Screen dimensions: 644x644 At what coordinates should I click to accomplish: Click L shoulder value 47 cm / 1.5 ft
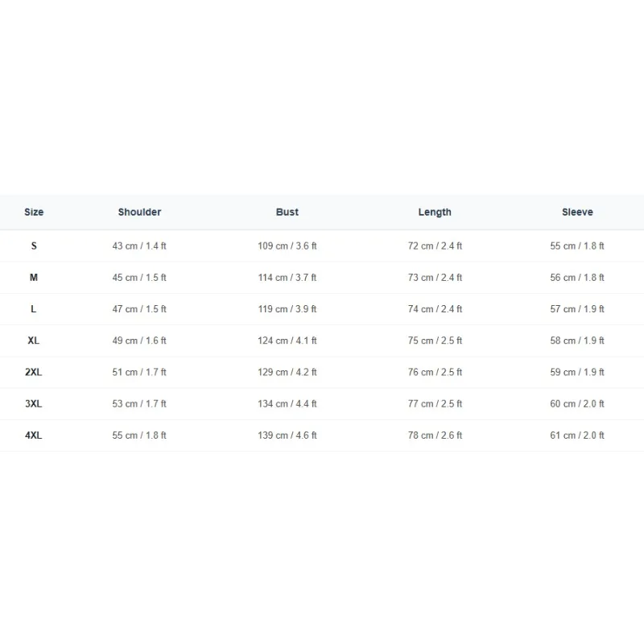coord(139,309)
